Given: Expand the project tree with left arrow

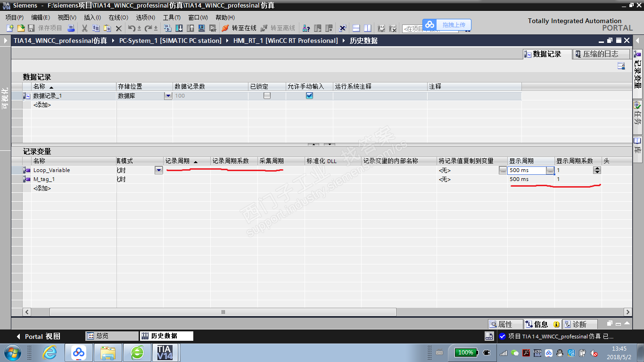Looking at the screenshot, I should (x=6, y=41).
